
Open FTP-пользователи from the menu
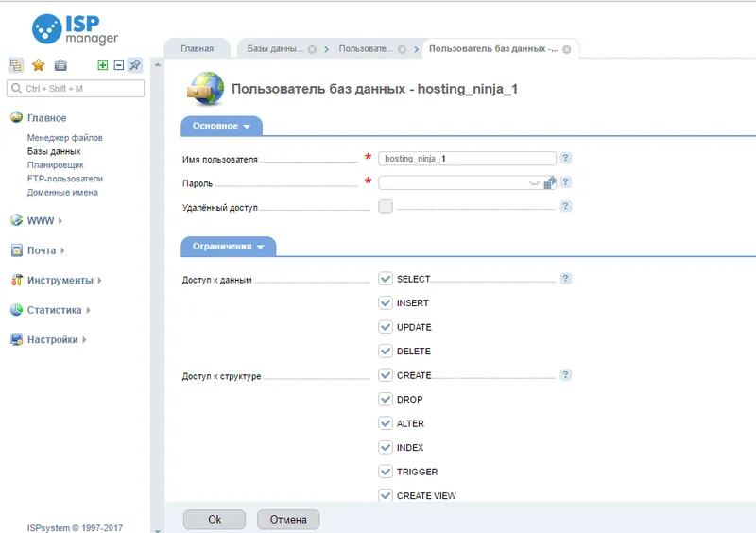tap(65, 179)
